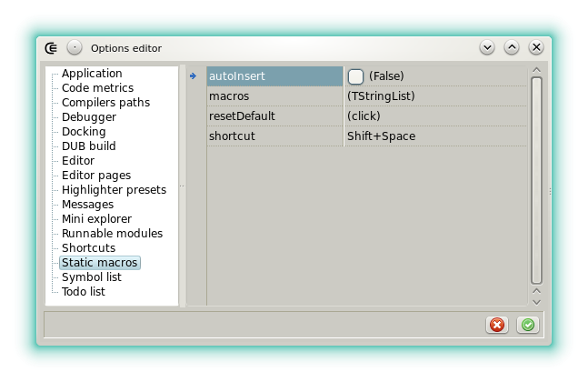Screen dimensions: 588x382
Task: Open the Debugger options
Action: click(x=89, y=117)
